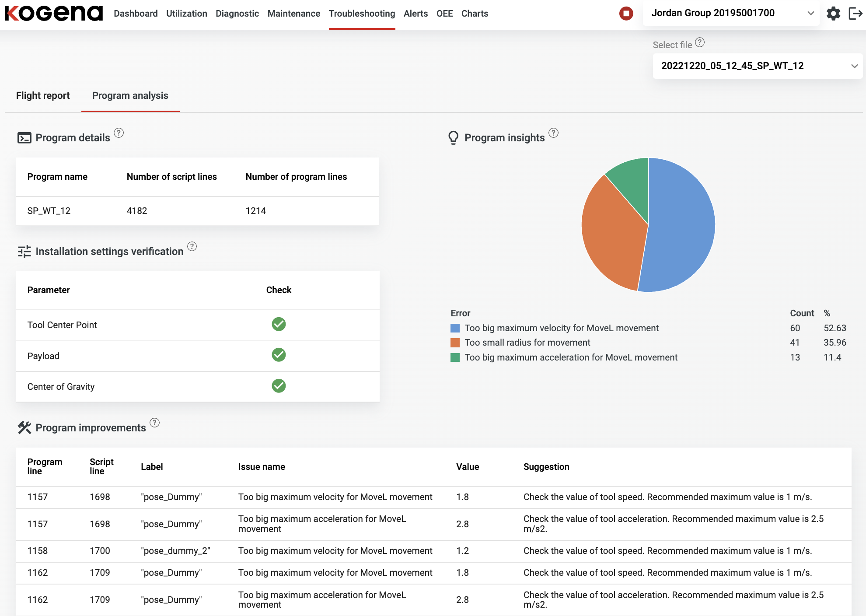Click help icon beside Installation settings verification
The height and width of the screenshot is (616, 866).
click(192, 246)
